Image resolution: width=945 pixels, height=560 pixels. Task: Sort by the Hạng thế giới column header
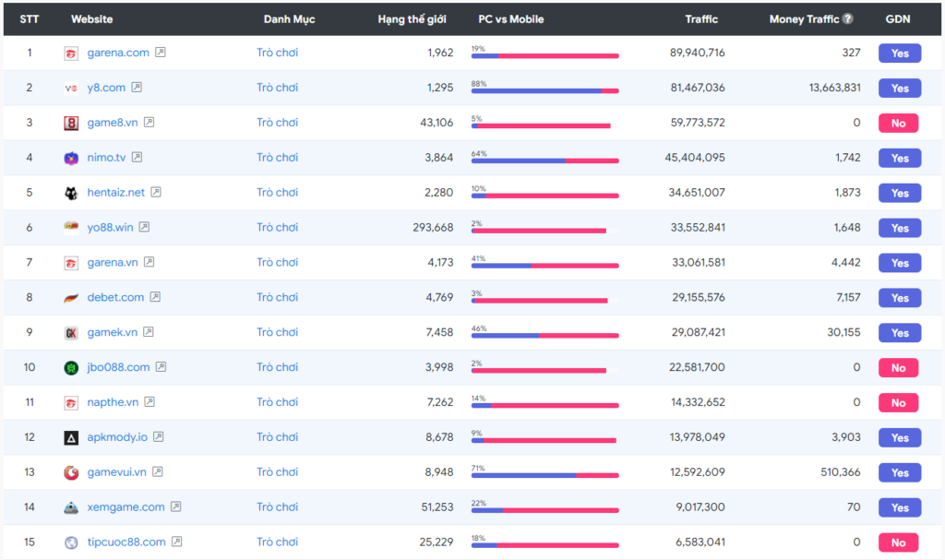[x=411, y=19]
